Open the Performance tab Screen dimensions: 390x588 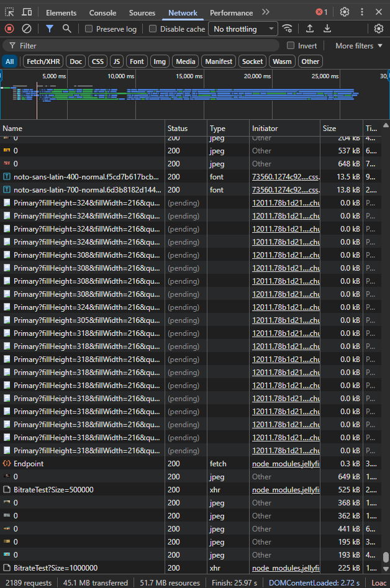click(x=231, y=13)
